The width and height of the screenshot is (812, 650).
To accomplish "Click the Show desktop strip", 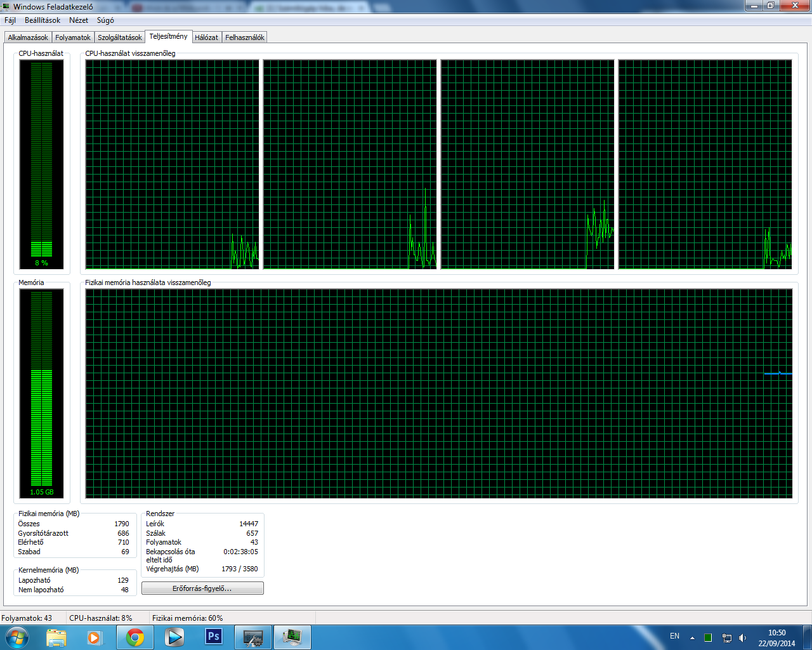I will point(807,637).
